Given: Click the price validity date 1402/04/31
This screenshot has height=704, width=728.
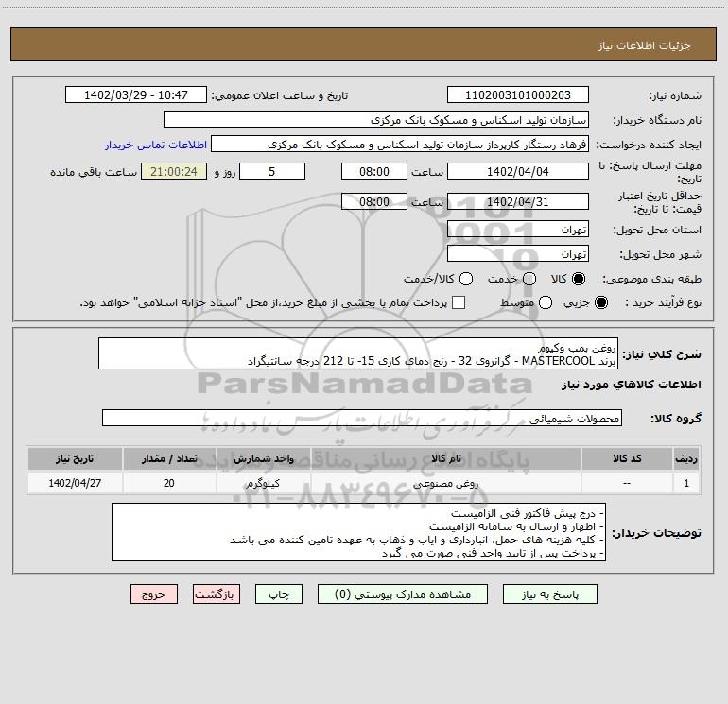Looking at the screenshot, I should pyautogui.click(x=518, y=201).
